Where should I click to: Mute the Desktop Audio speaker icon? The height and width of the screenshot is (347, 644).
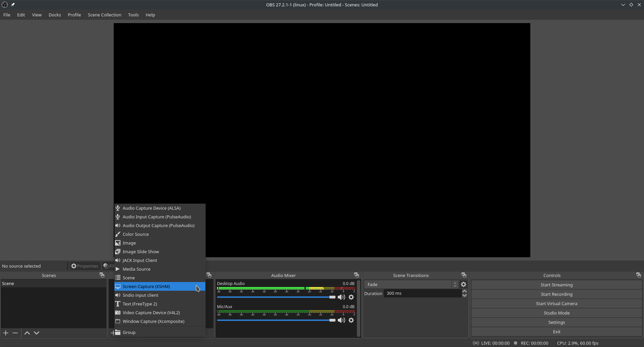341,297
